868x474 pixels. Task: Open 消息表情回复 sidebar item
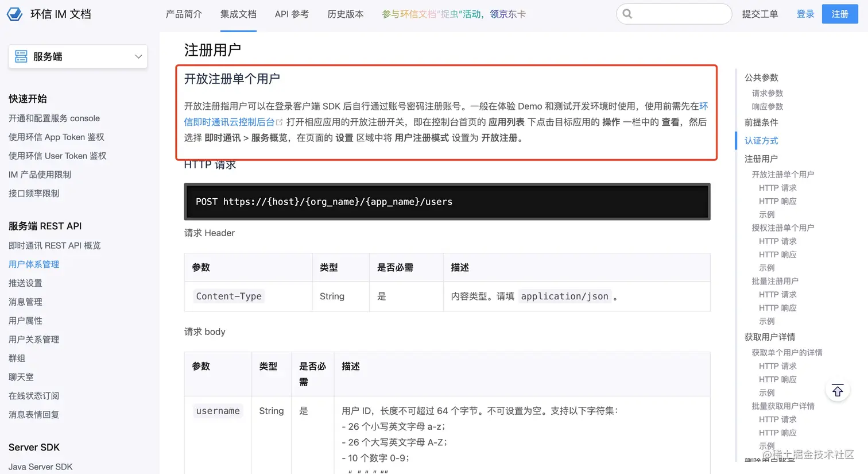point(34,415)
